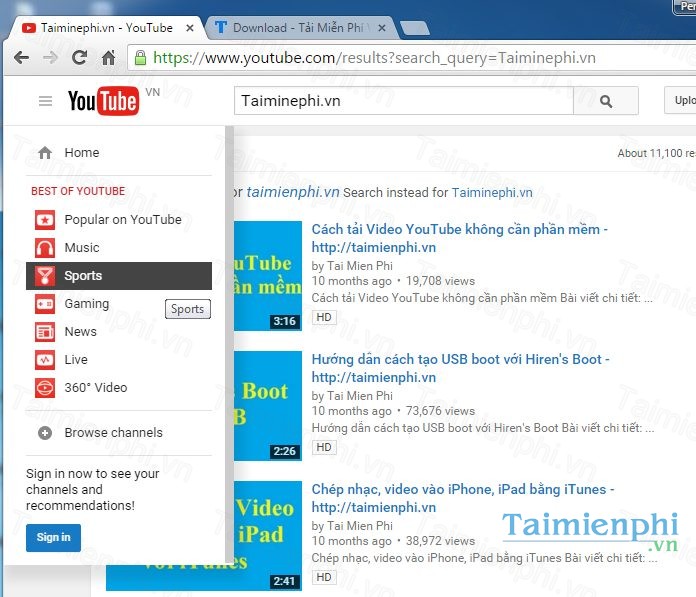The height and width of the screenshot is (597, 696).
Task: Click the 360° Video icon
Action: (x=45, y=387)
